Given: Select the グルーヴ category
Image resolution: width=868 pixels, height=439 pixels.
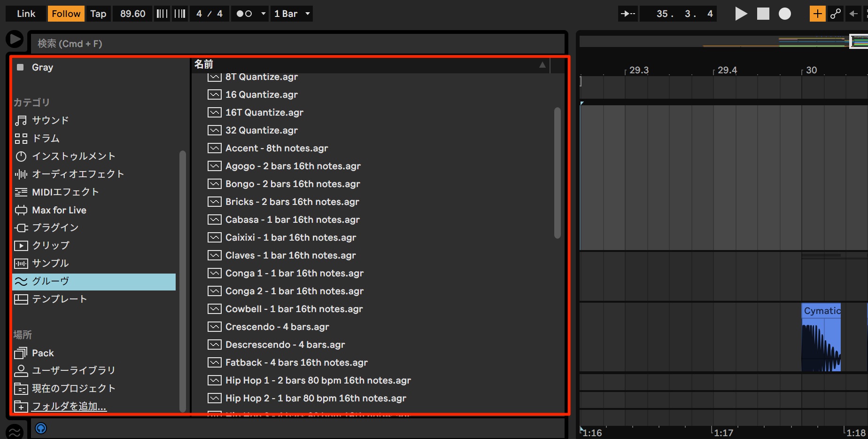Looking at the screenshot, I should coord(94,282).
